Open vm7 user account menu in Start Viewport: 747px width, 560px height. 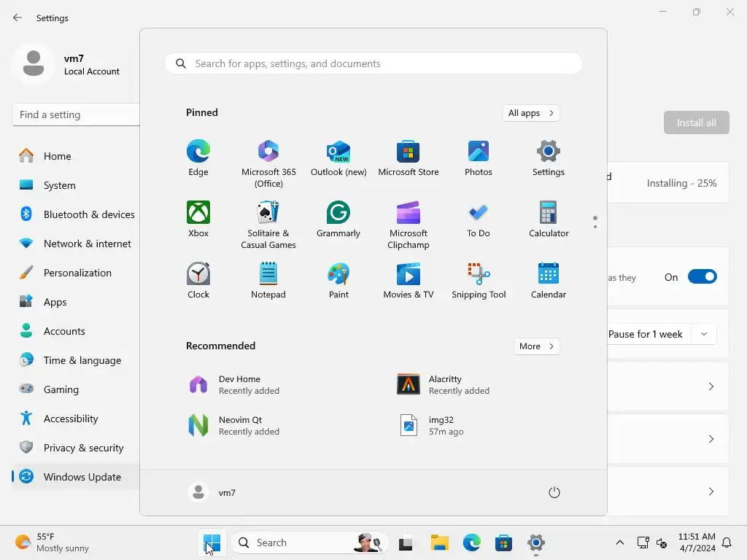click(x=212, y=492)
